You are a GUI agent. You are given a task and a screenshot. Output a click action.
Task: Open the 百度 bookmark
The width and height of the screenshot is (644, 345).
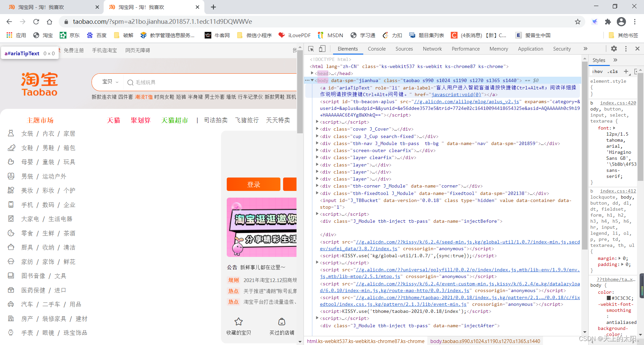coord(97,35)
